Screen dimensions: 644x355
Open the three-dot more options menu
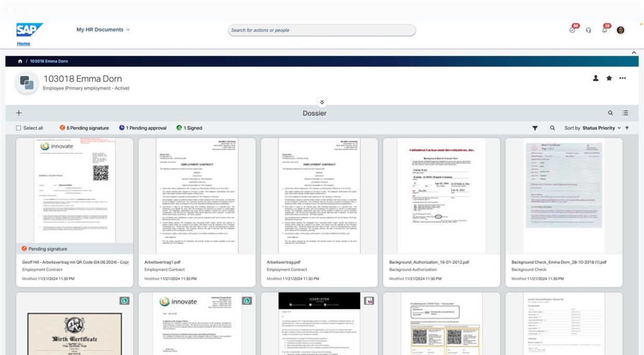coord(622,78)
